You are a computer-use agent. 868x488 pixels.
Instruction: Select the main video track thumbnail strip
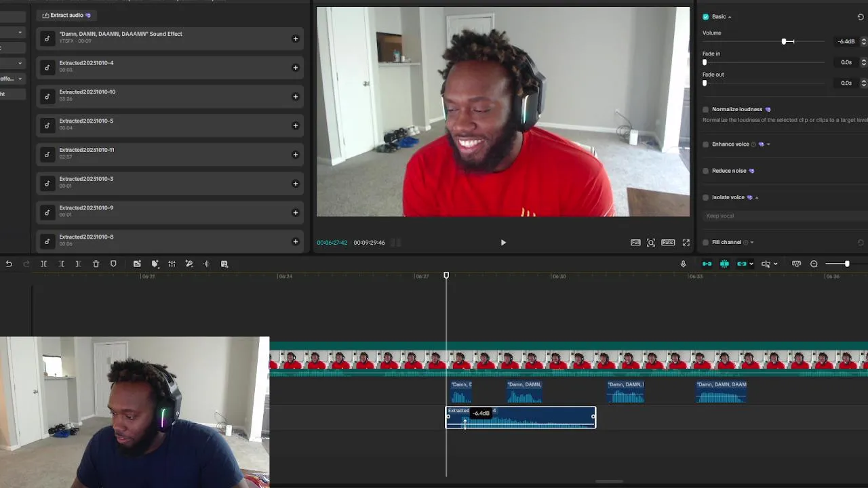click(x=568, y=361)
